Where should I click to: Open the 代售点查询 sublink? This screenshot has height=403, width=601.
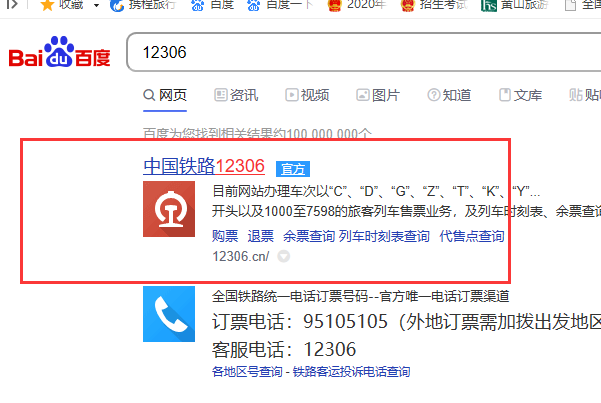coord(472,236)
